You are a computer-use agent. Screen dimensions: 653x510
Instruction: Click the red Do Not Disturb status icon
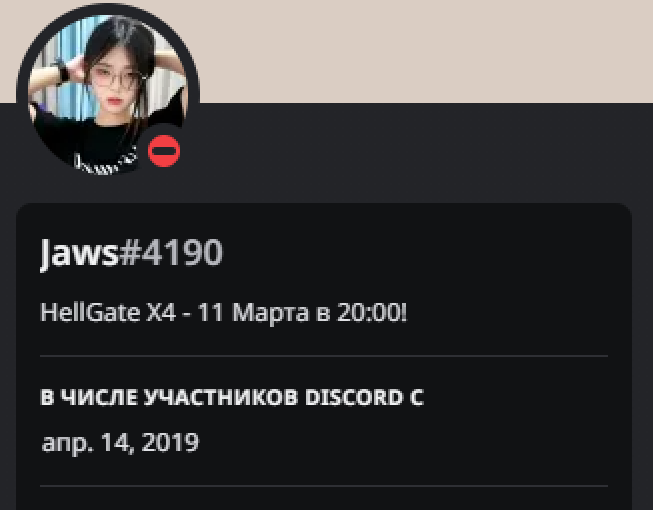[164, 151]
